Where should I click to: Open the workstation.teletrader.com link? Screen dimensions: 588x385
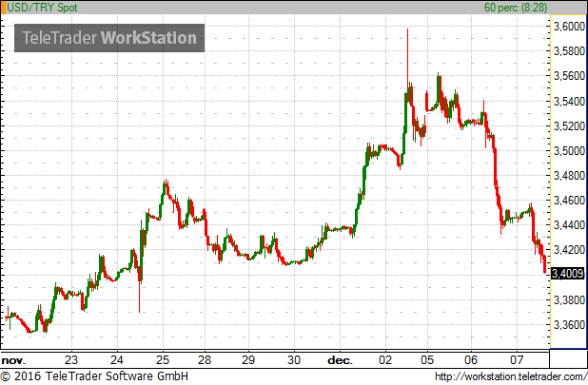pos(511,376)
